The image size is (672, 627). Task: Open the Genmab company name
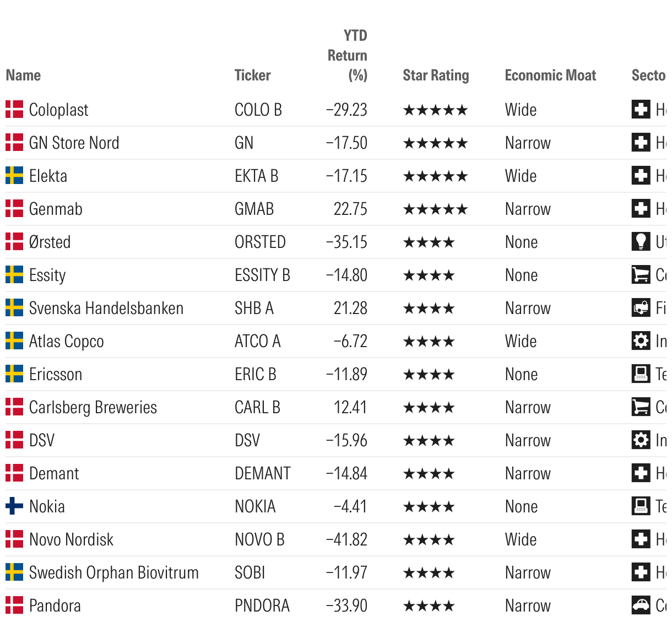click(x=56, y=209)
